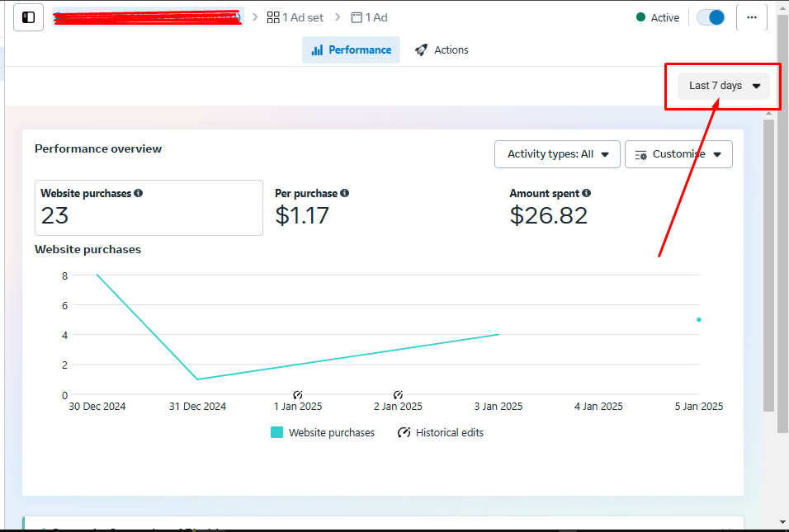
Task: Expand the Activity types: All dropdown
Action: pyautogui.click(x=557, y=154)
